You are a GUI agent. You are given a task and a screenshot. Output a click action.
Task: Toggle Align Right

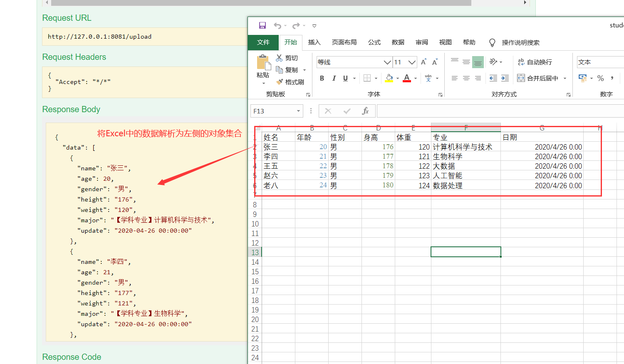[x=478, y=78]
